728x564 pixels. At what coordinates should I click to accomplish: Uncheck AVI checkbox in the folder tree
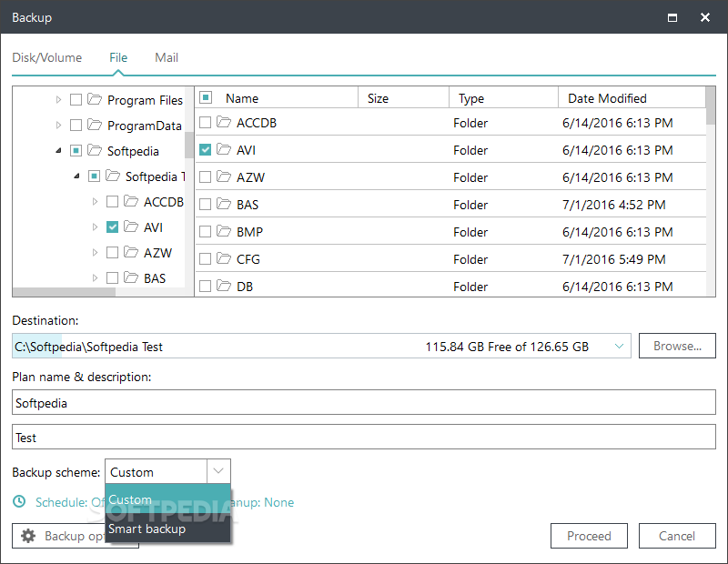coord(112,227)
